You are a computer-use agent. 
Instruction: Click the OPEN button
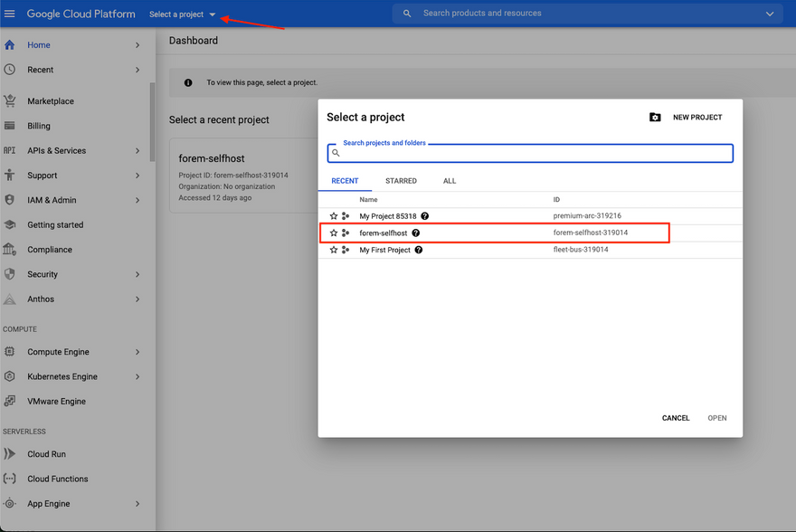pyautogui.click(x=717, y=418)
